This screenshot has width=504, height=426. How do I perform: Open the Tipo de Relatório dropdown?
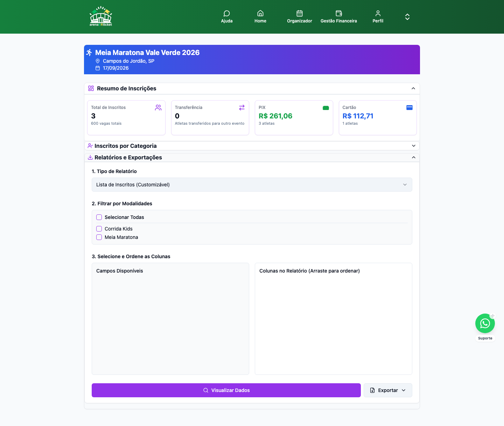pyautogui.click(x=252, y=185)
